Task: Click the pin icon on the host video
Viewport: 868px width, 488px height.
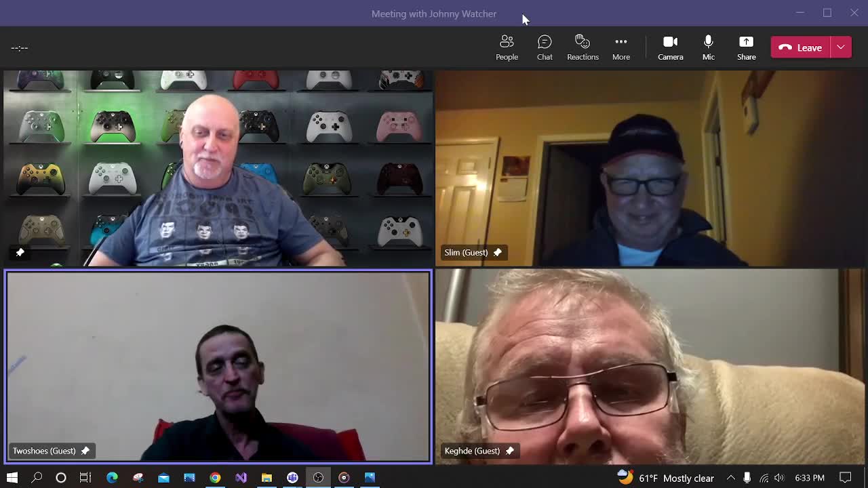Action: pyautogui.click(x=20, y=253)
